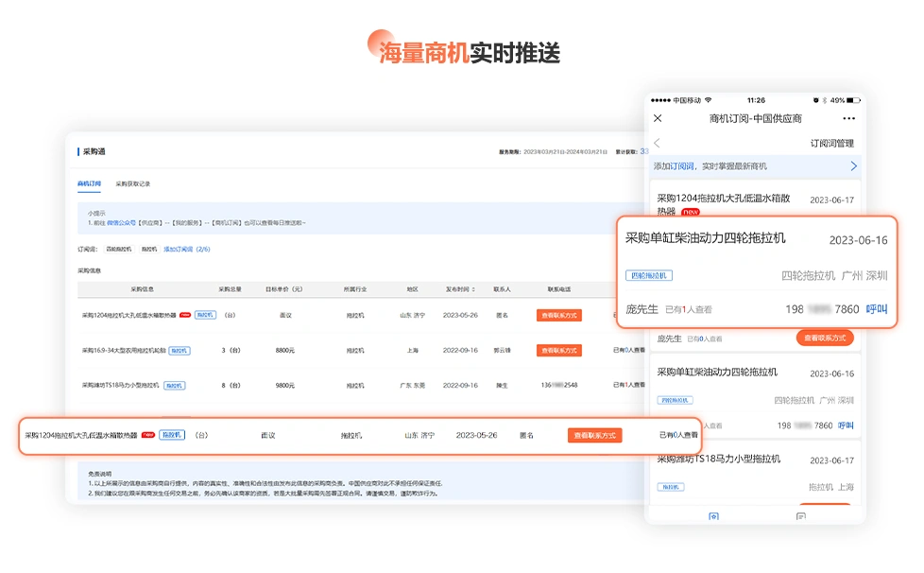Click the 9800元 price cell
The image size is (924, 573).
pyautogui.click(x=284, y=386)
